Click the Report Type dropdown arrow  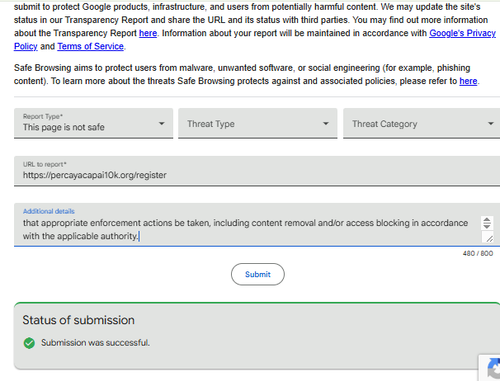(162, 123)
